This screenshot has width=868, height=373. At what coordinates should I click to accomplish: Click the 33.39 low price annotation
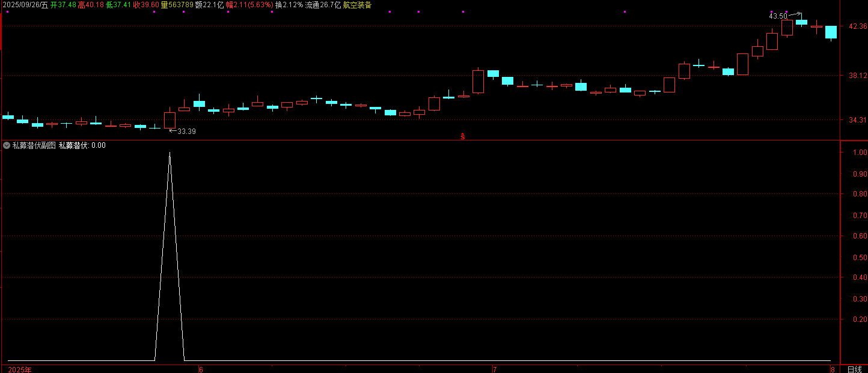pyautogui.click(x=186, y=131)
